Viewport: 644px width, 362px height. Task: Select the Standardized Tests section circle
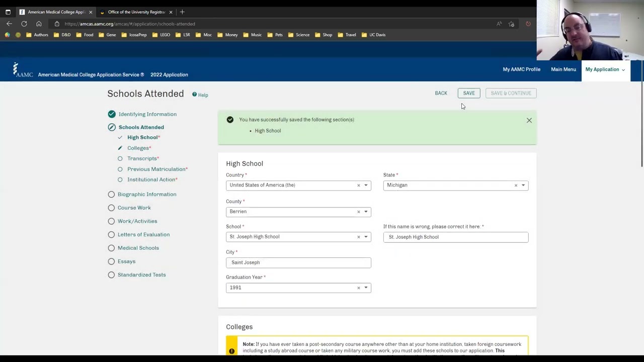[111, 275]
